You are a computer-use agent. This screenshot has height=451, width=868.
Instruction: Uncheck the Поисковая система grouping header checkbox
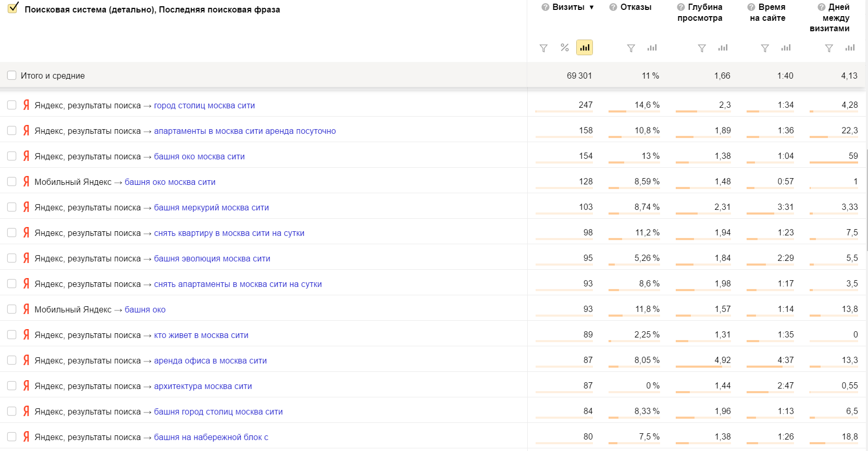coord(13,8)
